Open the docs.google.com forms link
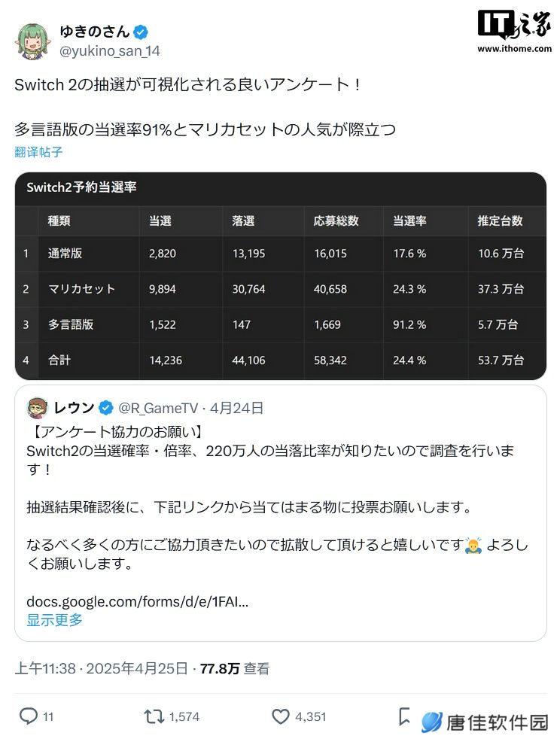Screen dimensions: 560x742 [x=137, y=601]
